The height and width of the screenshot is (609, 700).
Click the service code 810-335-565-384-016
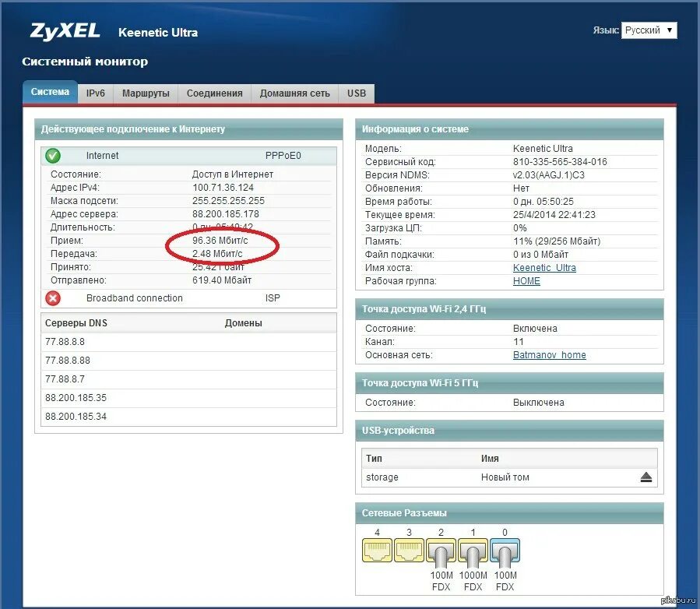click(560, 162)
